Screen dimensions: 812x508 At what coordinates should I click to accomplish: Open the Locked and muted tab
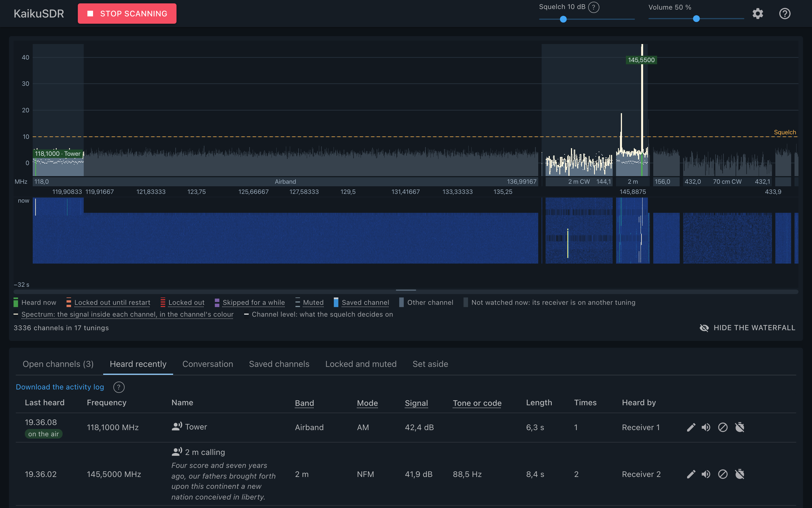click(361, 364)
